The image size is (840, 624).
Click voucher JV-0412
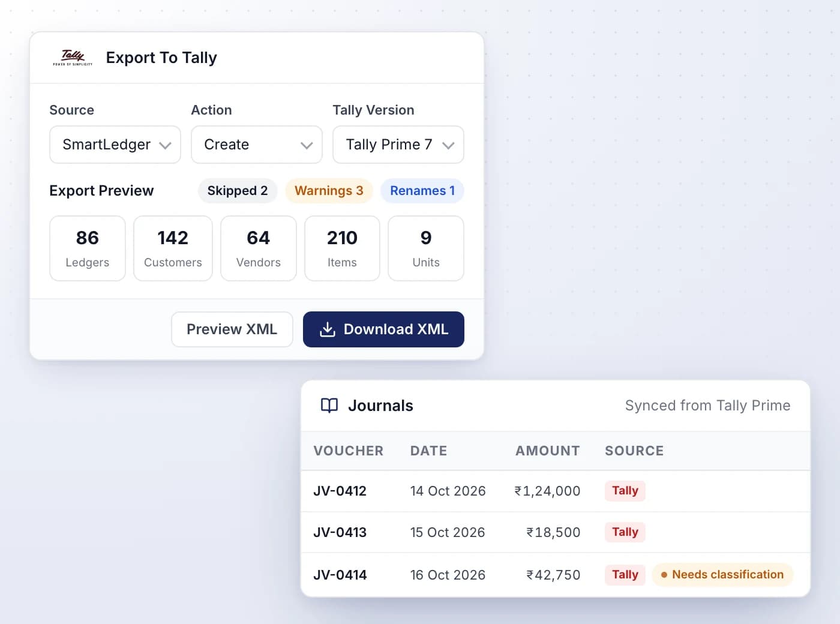[x=340, y=491]
